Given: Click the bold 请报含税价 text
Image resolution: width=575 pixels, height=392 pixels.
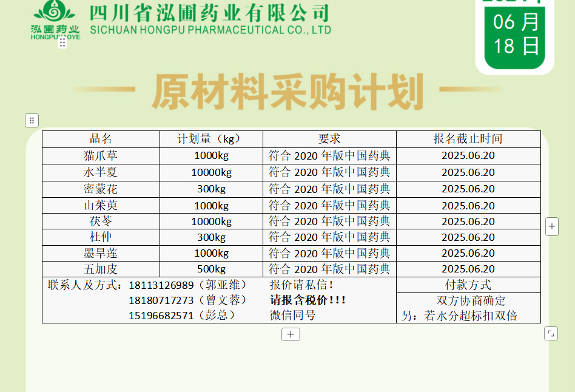Looking at the screenshot, I should coord(308,300).
